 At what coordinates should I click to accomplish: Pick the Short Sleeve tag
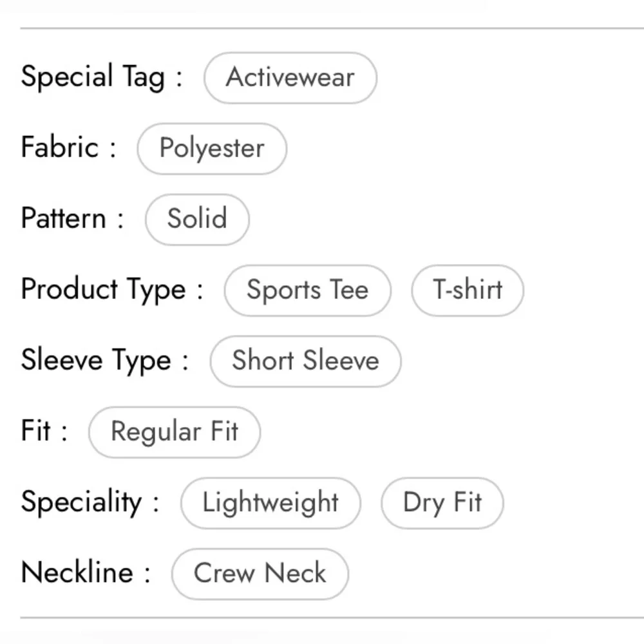(x=305, y=361)
